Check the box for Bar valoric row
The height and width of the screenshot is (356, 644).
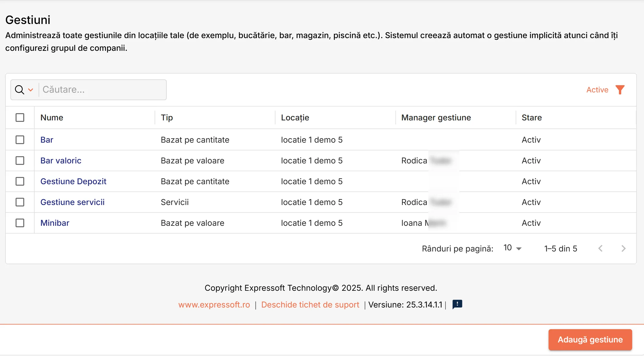point(20,161)
